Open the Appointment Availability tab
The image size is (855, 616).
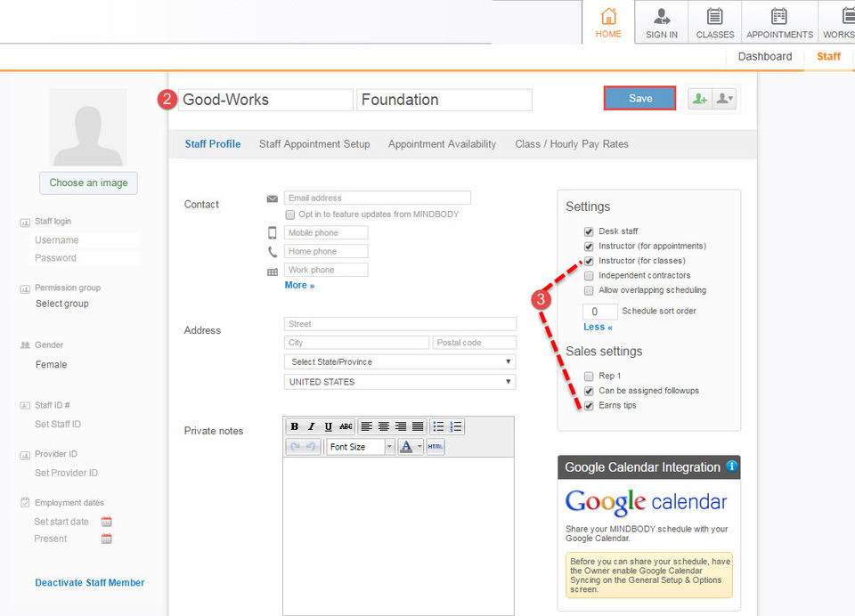pos(443,144)
